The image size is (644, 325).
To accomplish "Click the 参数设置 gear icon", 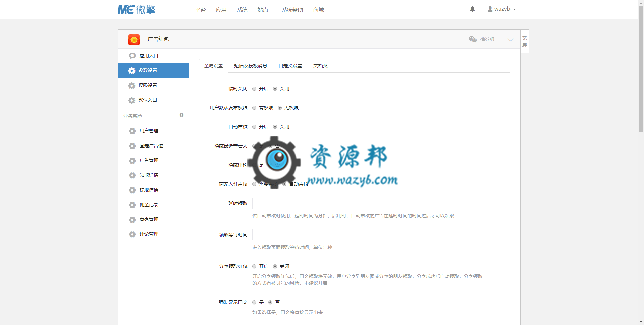I will click(132, 71).
